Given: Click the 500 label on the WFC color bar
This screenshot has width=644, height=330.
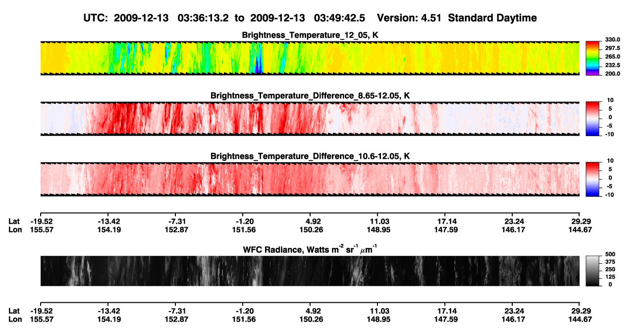Looking at the screenshot, I should [x=610, y=255].
